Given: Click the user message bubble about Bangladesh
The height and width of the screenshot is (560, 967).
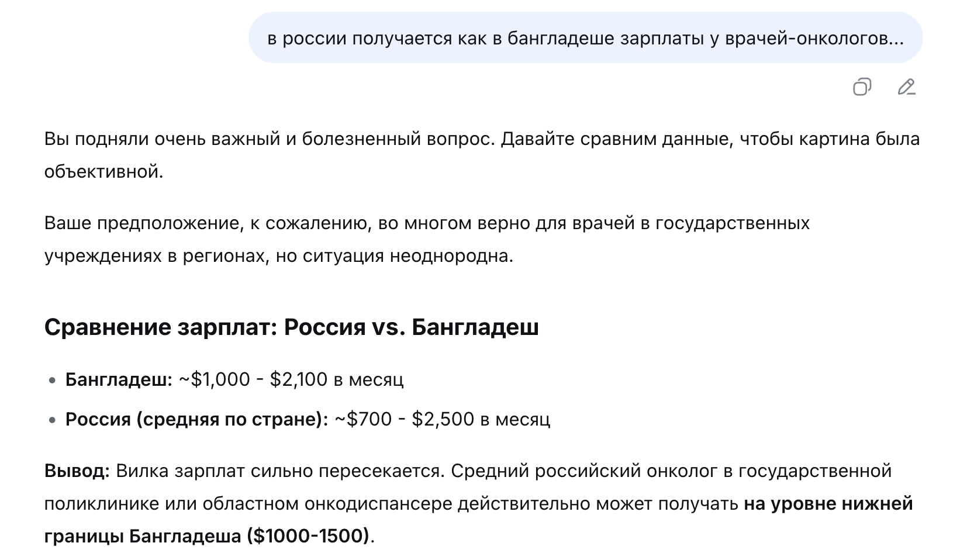Looking at the screenshot, I should click(585, 39).
